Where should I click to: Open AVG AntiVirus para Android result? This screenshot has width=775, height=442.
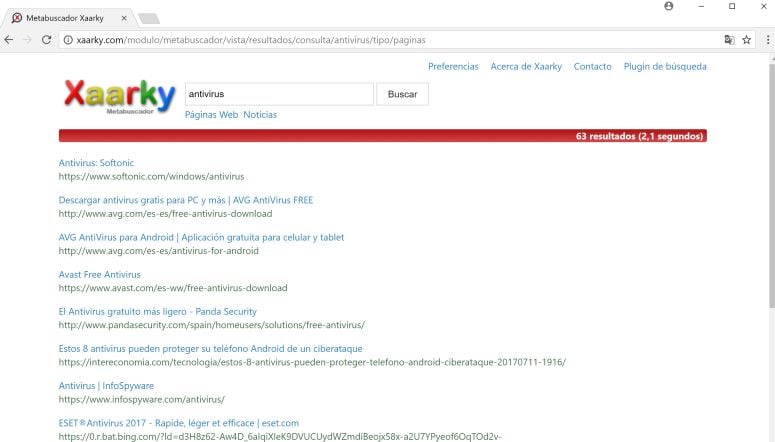tap(201, 237)
